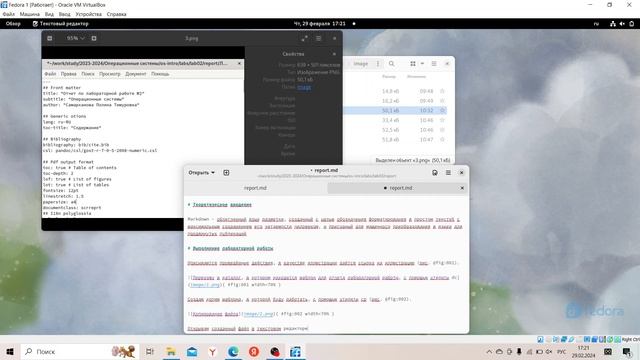Click image/1.png link in editor text
The width and height of the screenshot is (640, 360).
tap(205, 284)
